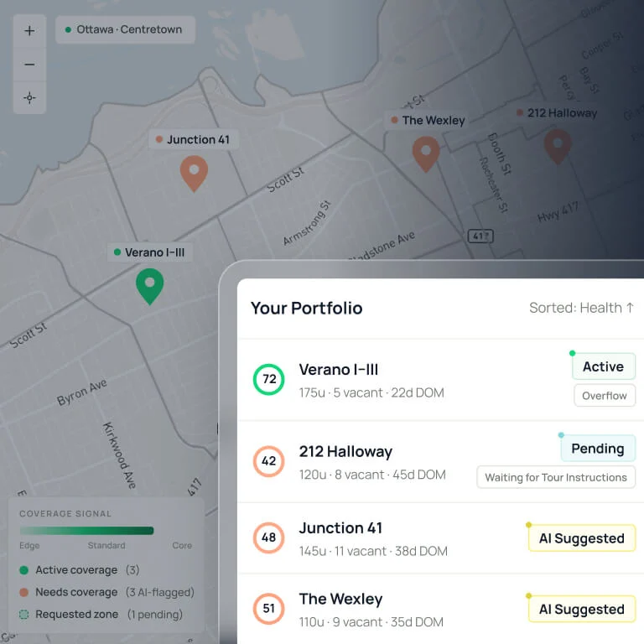644x644 pixels.
Task: Click the orange Needs coverage legend dot
Action: coord(23,592)
